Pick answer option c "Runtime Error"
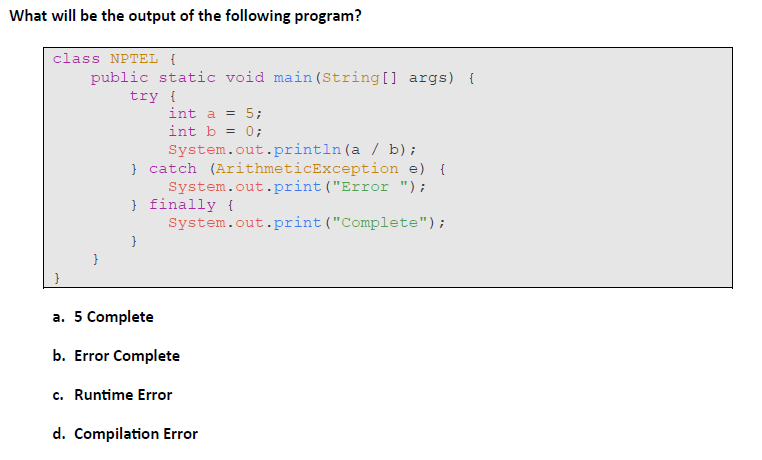The width and height of the screenshot is (762, 460). pyautogui.click(x=112, y=395)
